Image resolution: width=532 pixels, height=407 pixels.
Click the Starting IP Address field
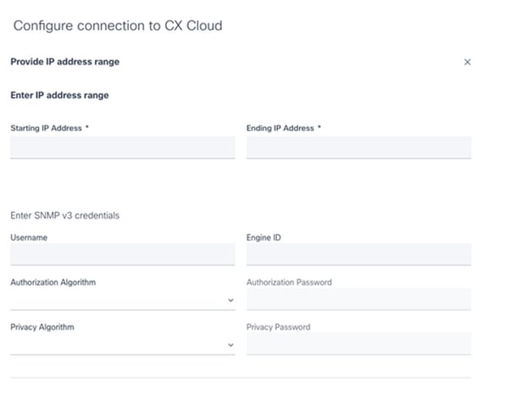(123, 148)
